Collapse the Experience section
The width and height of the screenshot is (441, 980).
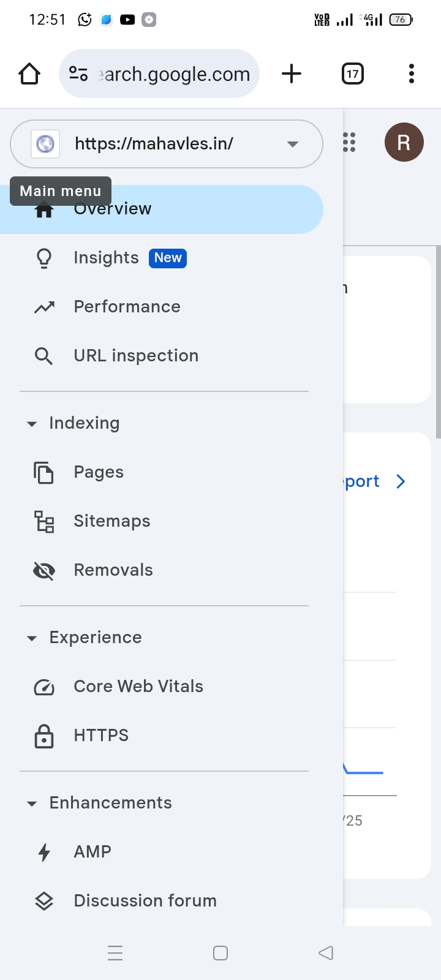point(32,638)
